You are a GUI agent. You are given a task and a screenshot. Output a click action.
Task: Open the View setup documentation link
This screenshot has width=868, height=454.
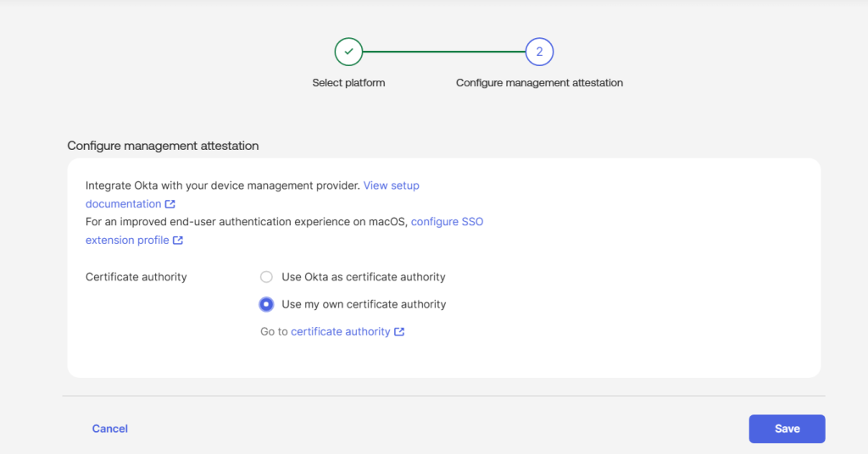391,185
